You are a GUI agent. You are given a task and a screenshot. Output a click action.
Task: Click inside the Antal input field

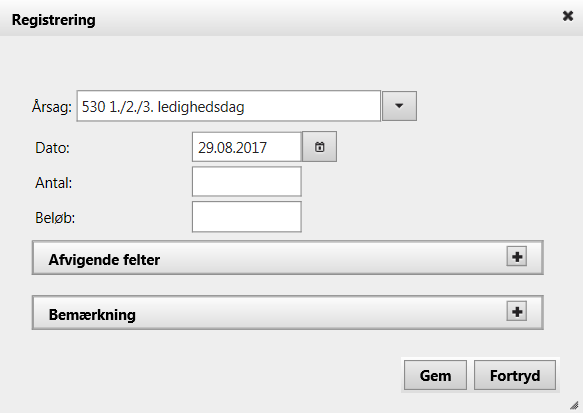click(247, 181)
